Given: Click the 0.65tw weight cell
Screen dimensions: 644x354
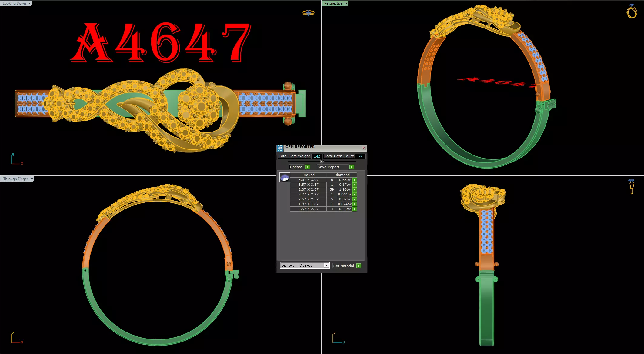Looking at the screenshot, I should (x=345, y=180).
